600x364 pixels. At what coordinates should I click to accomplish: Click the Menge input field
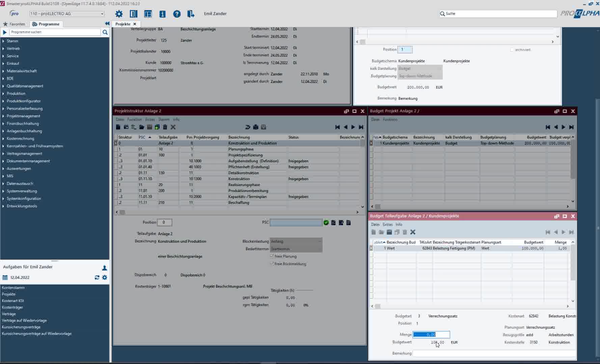(431, 335)
